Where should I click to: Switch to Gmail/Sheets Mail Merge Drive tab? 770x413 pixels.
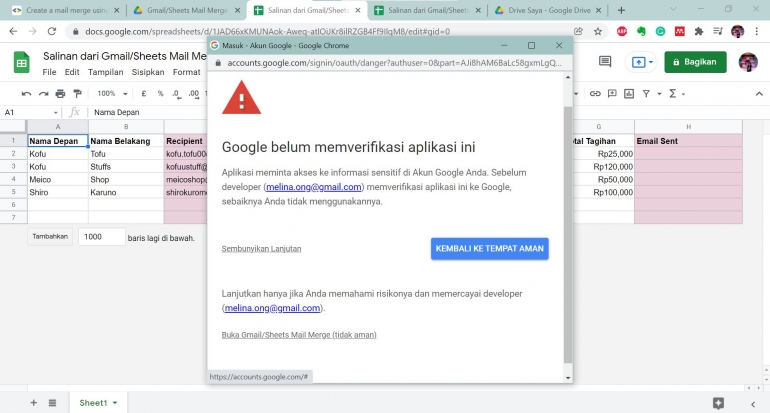[x=187, y=10]
